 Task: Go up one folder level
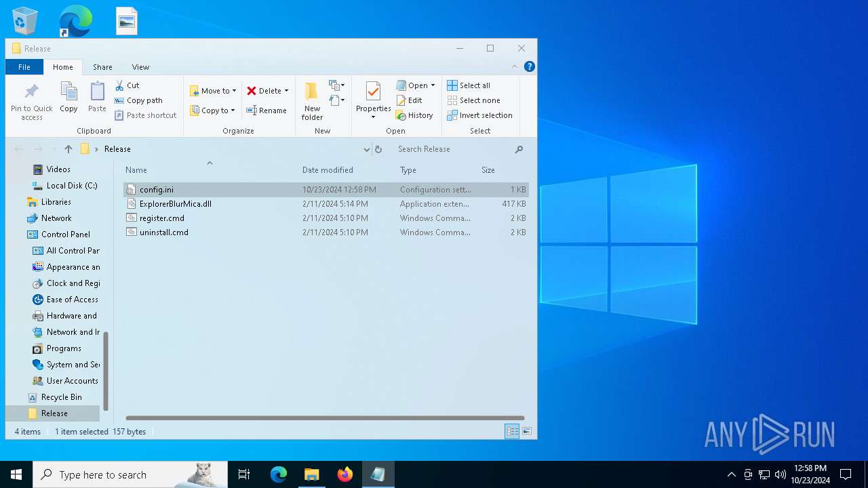(x=68, y=149)
